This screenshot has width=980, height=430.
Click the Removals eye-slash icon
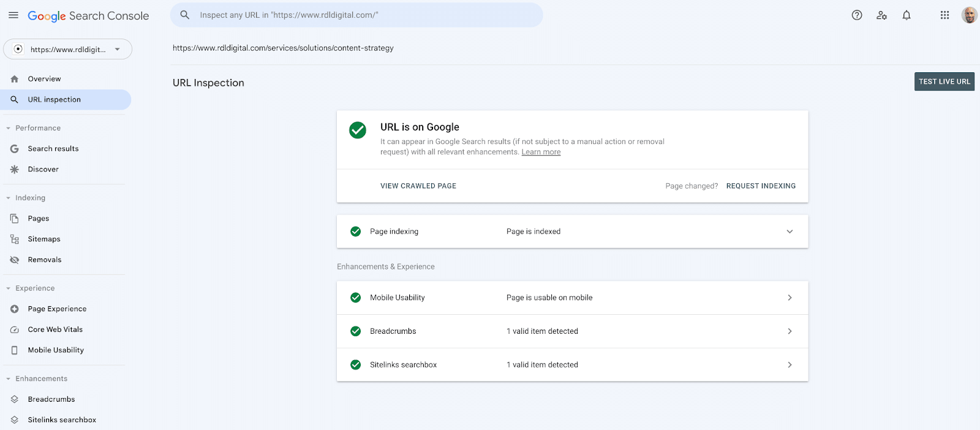15,260
